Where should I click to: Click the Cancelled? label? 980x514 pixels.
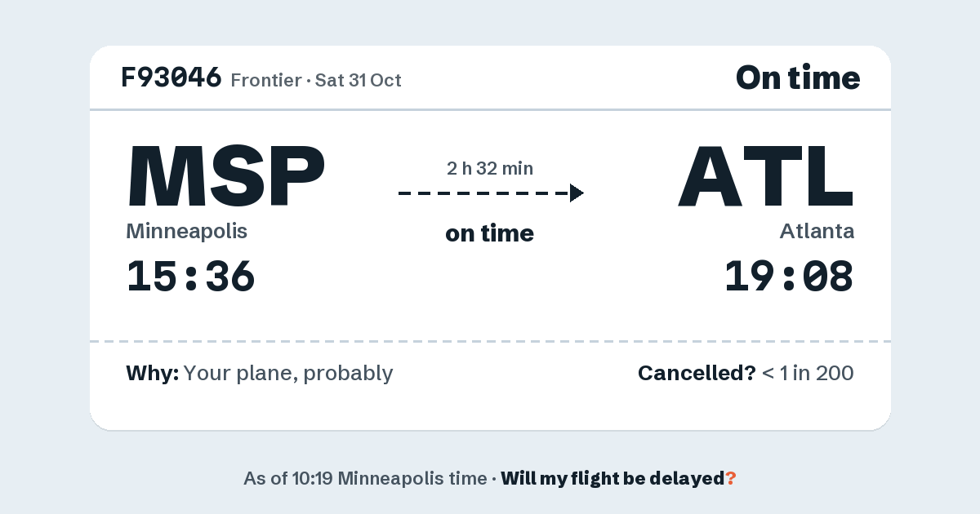click(x=697, y=373)
